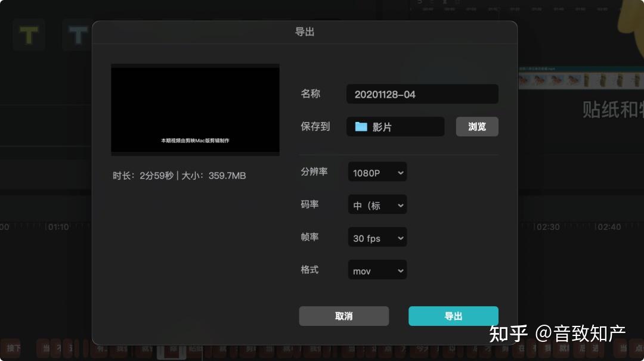Click the video preview thumbnail in the dialog

[195, 109]
